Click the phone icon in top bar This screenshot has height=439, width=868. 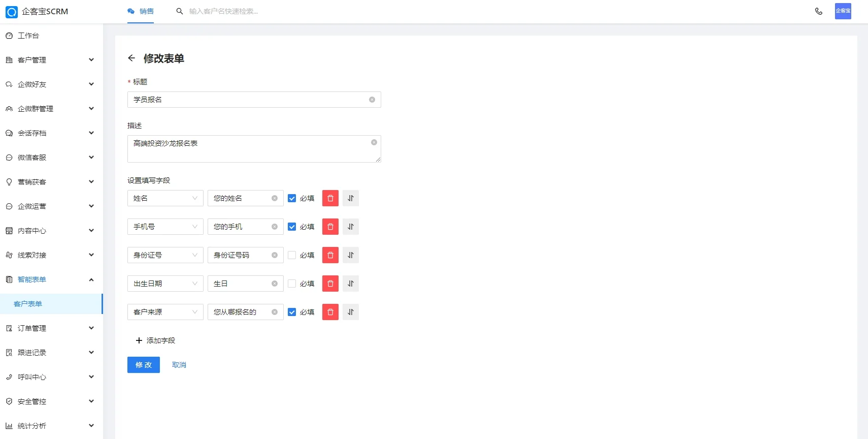click(819, 11)
